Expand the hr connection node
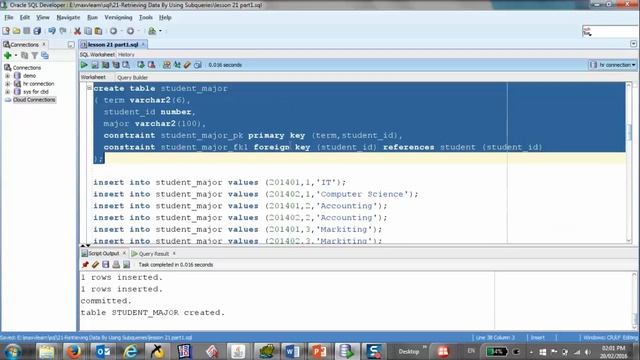Screen dimensions: 640x360 (x=7, y=84)
